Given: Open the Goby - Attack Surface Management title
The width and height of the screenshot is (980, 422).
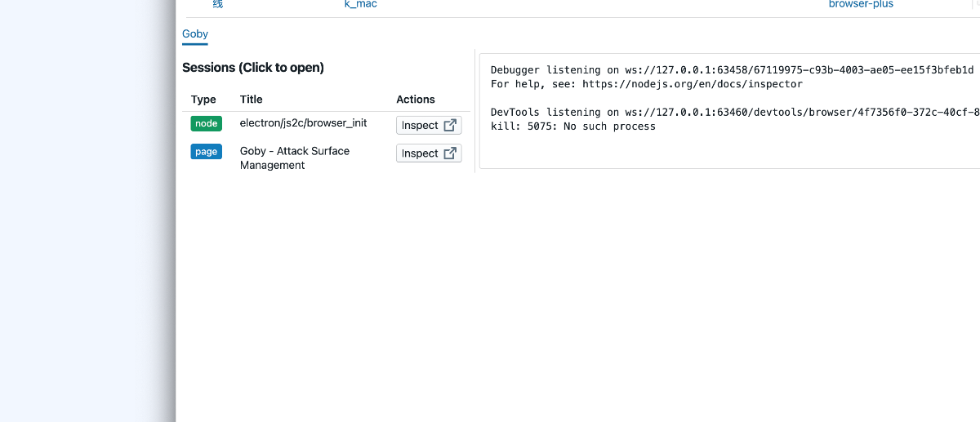Looking at the screenshot, I should [295, 158].
